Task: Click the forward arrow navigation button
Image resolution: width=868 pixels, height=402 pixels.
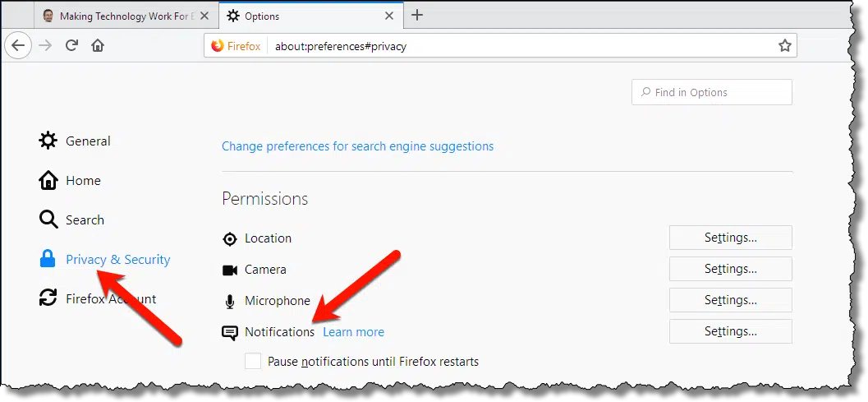Action: [45, 45]
